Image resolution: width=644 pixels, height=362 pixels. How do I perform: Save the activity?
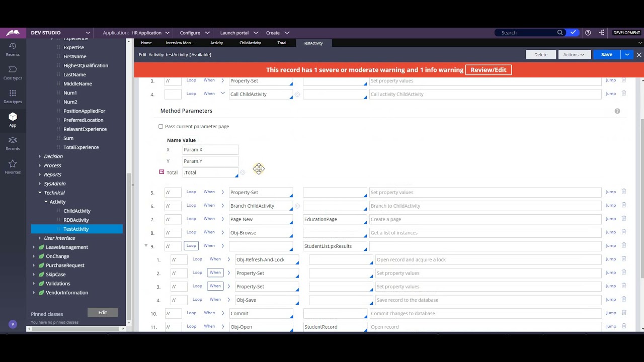(607, 54)
